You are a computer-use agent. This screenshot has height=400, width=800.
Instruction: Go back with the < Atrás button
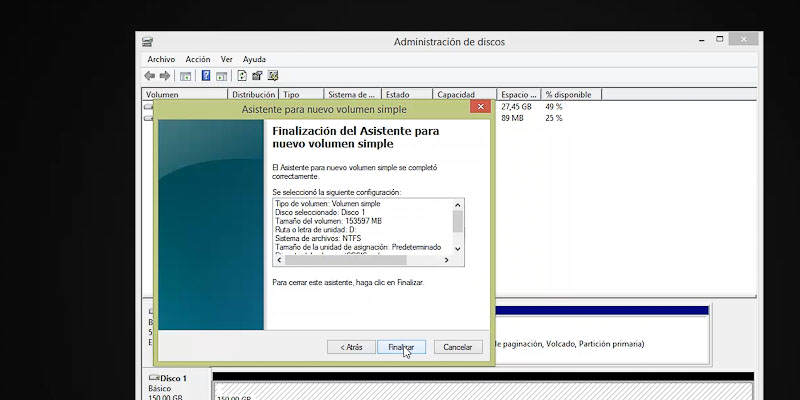click(x=351, y=347)
